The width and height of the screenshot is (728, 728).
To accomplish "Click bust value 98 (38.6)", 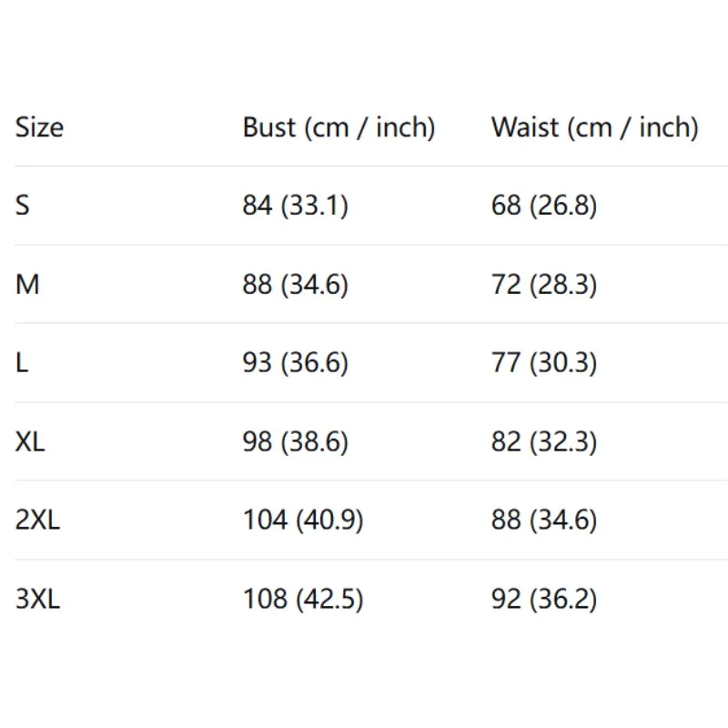I will [x=295, y=442].
